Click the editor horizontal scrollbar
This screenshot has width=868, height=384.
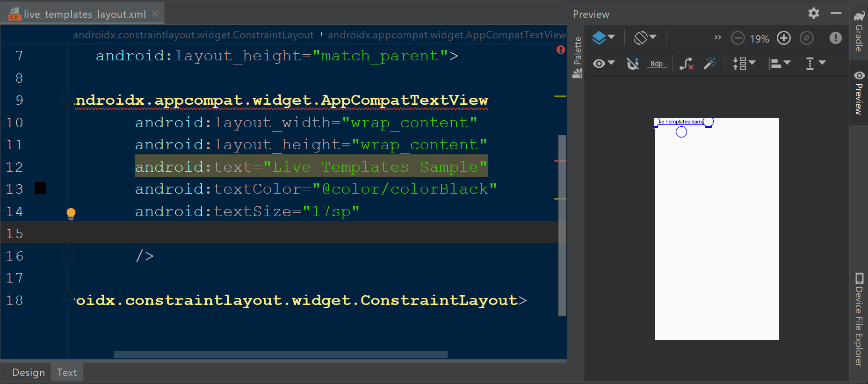281,355
